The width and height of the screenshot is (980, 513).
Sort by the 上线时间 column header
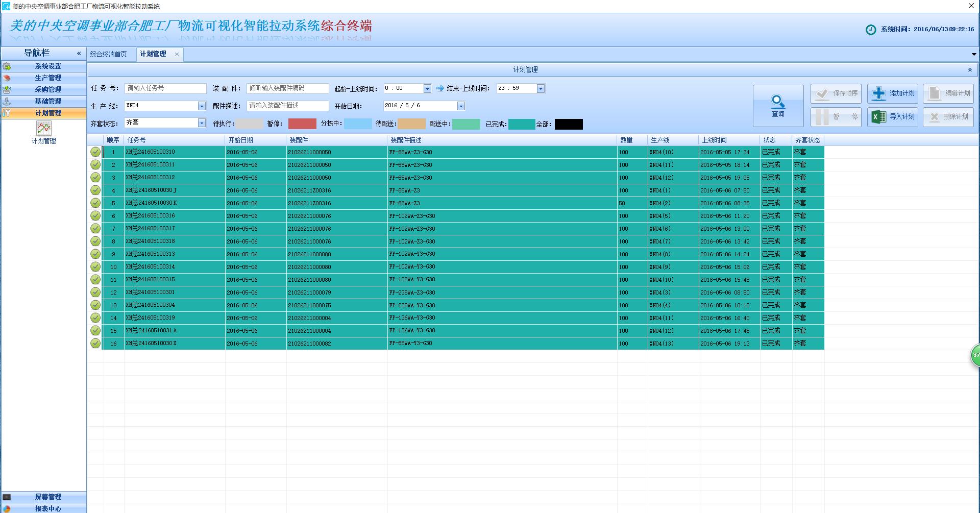(x=729, y=140)
